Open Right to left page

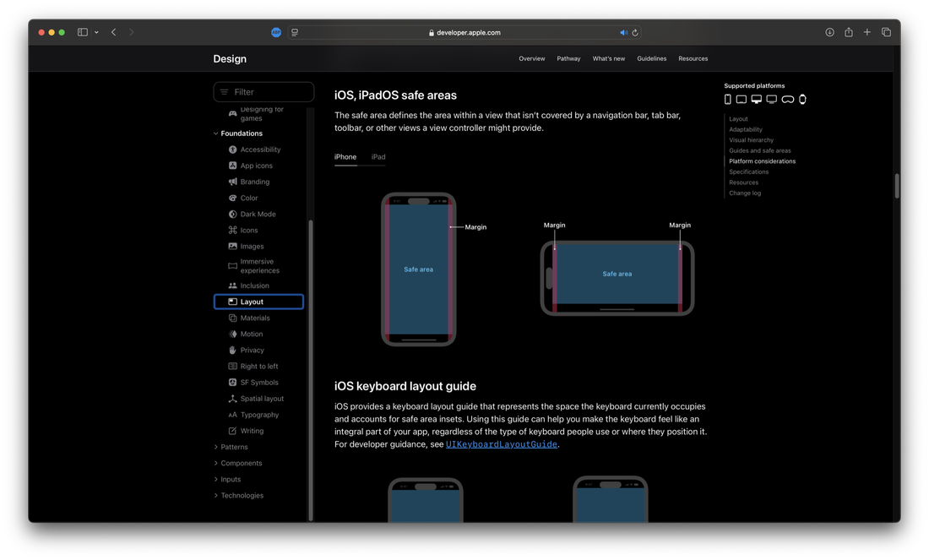[x=259, y=367]
